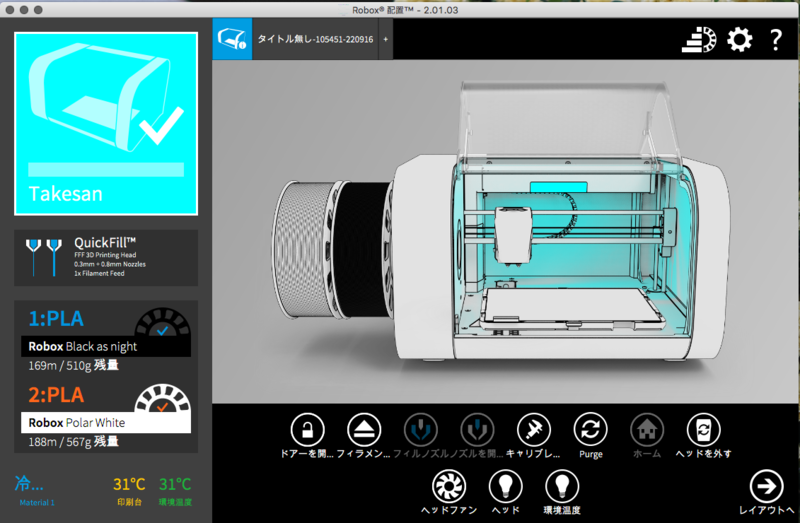Select the Takesan printer tile
The height and width of the screenshot is (523, 800).
pyautogui.click(x=106, y=123)
